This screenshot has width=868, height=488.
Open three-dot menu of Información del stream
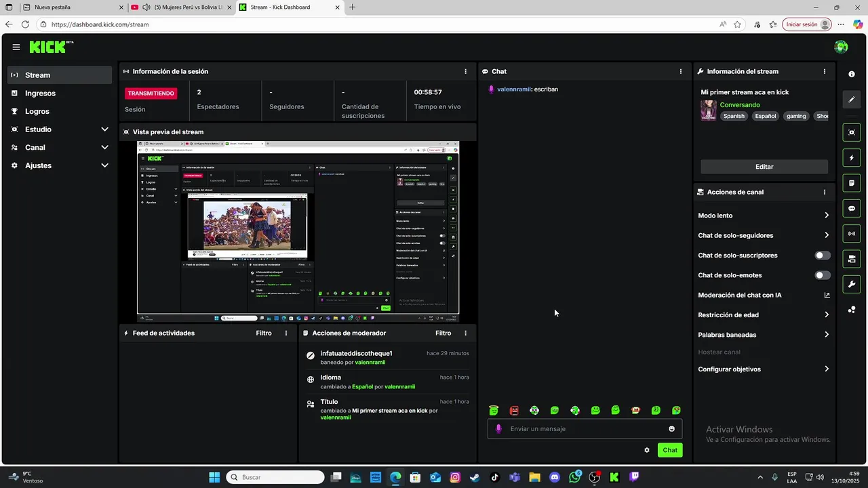[x=825, y=71]
